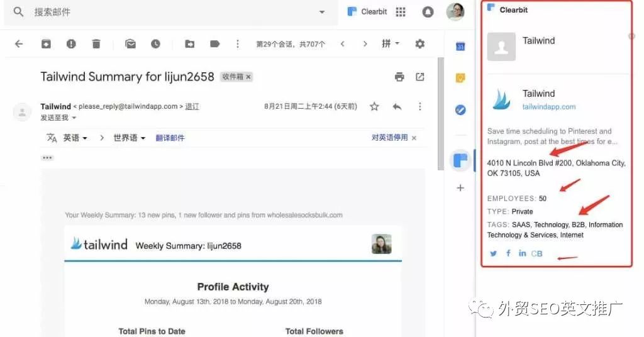Click the profile photo in Weekly Summary
The height and width of the screenshot is (337, 644).
[382, 244]
